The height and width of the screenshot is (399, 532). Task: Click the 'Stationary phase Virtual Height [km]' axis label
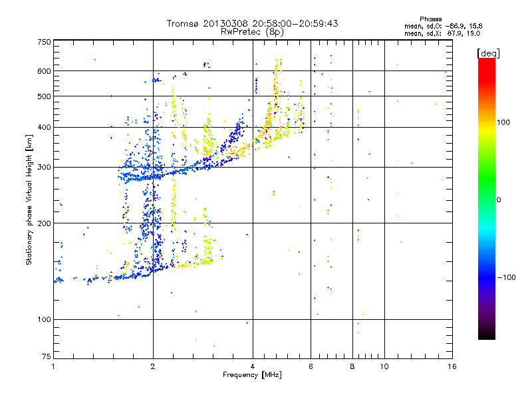click(x=29, y=200)
